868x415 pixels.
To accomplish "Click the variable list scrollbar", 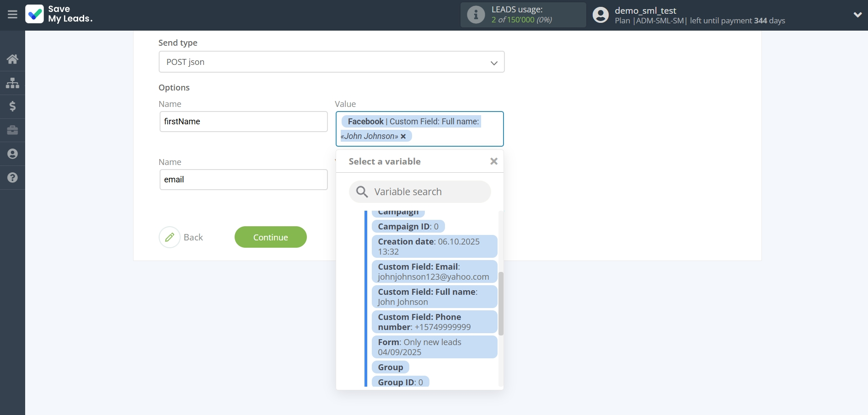I will click(501, 302).
